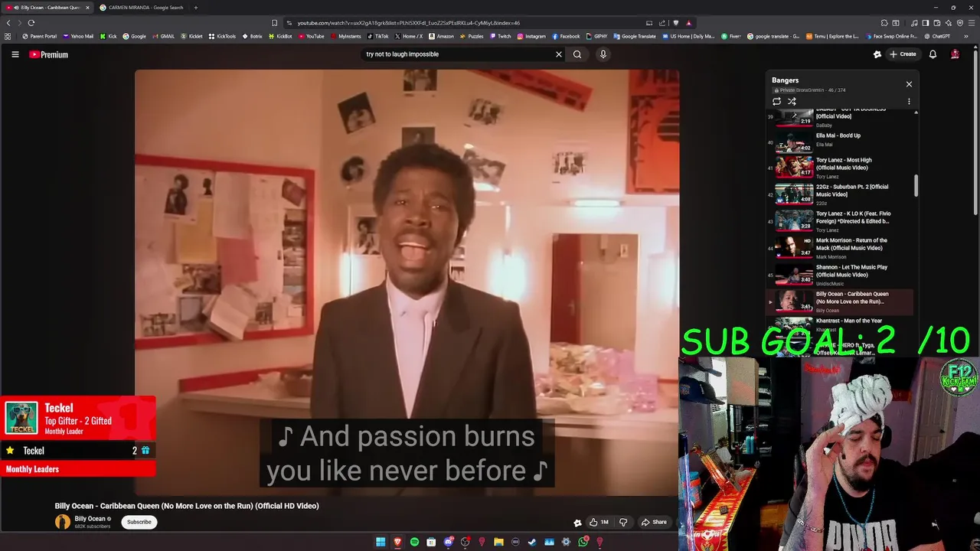
Task: Share the video
Action: [x=654, y=522]
